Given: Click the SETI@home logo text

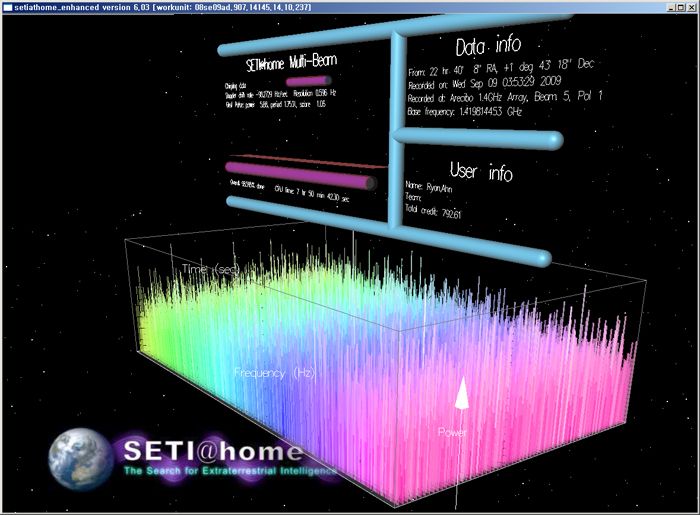Looking at the screenshot, I should coord(212,451).
